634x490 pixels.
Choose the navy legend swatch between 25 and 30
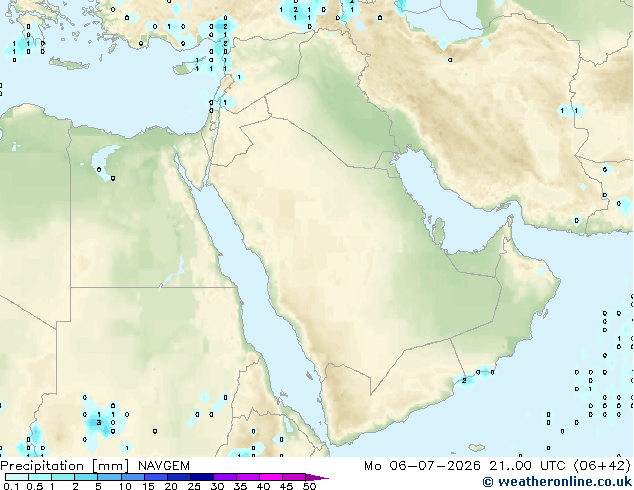[201, 477]
